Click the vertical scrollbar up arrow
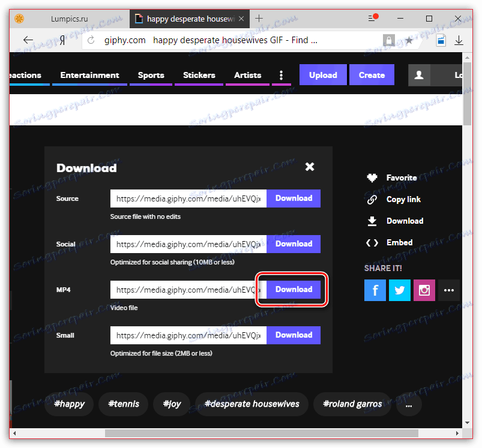This screenshot has height=448, width=482. pos(467,58)
